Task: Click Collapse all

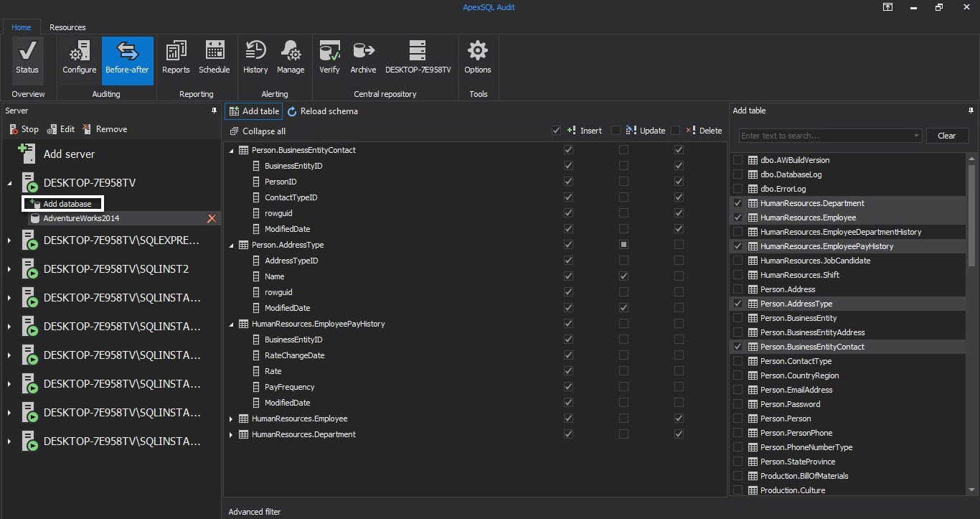Action: (258, 131)
